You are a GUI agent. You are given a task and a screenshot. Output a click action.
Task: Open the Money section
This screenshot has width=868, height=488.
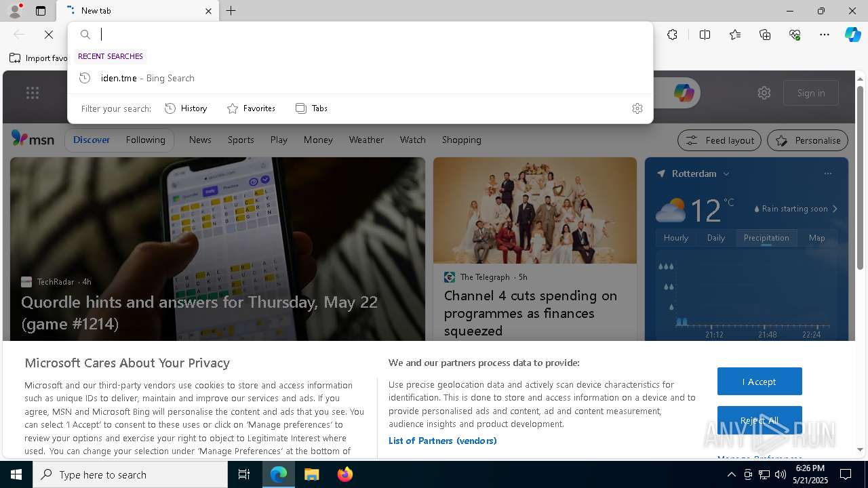click(318, 140)
